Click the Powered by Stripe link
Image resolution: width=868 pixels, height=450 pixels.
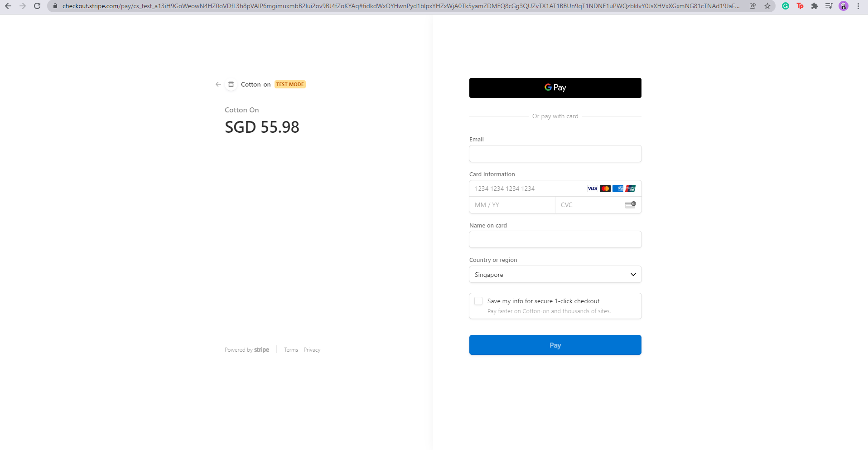(247, 350)
